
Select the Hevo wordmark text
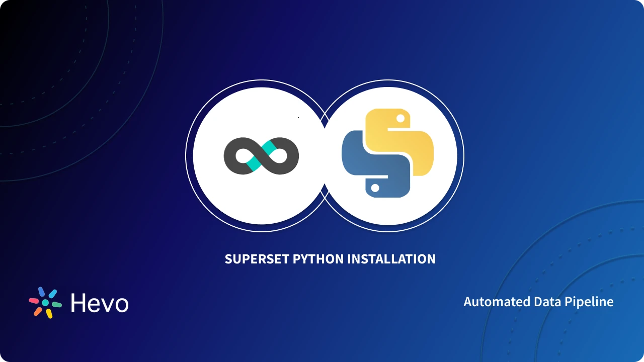[99, 303]
